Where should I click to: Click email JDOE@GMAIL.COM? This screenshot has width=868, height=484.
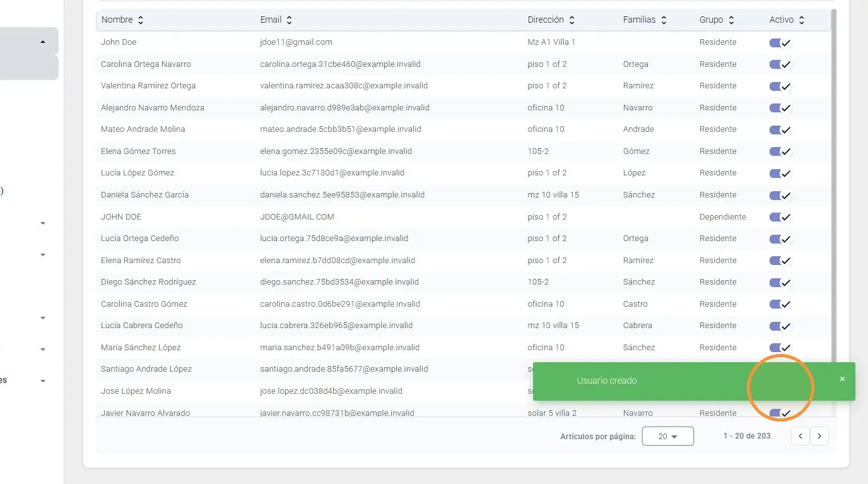[x=297, y=216]
